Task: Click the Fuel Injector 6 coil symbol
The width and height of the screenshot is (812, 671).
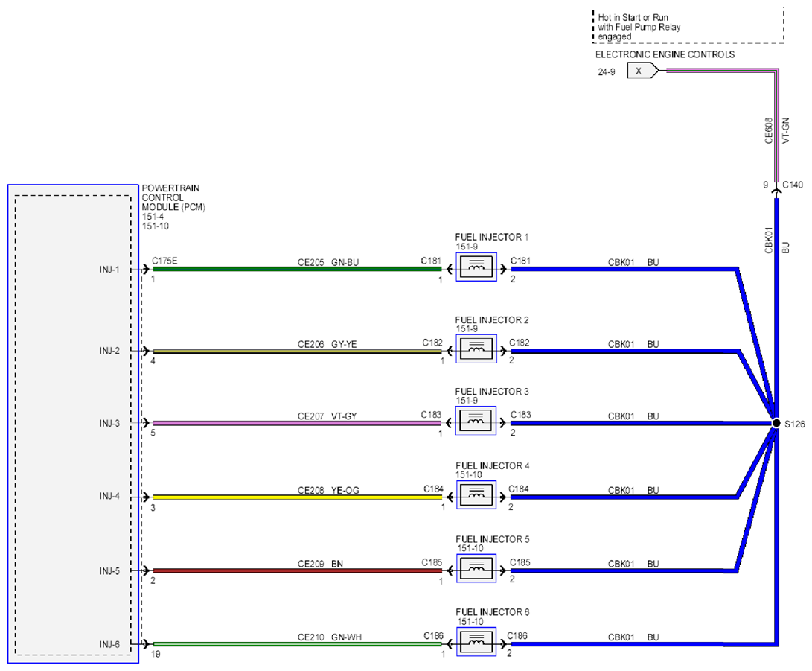Action: 476,642
